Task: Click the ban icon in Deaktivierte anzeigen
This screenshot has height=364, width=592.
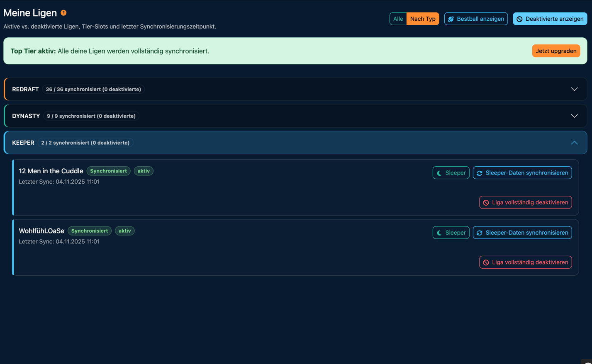Action: (x=519, y=19)
